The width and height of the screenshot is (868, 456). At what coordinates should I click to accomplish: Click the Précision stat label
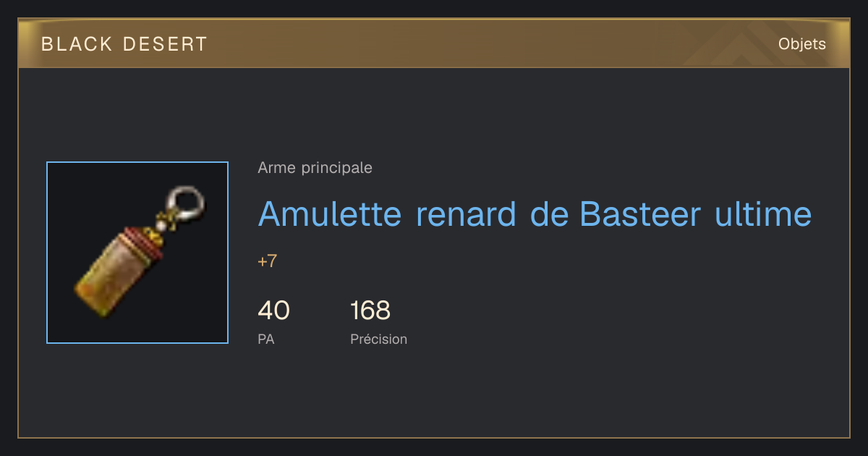pos(379,339)
